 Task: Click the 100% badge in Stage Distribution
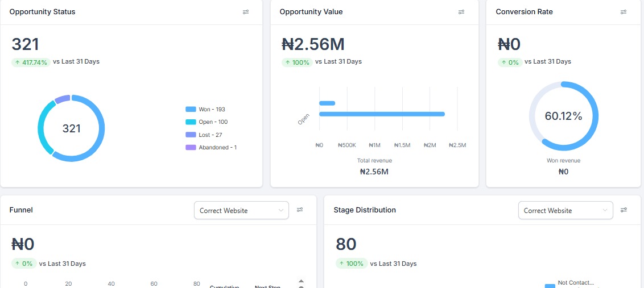point(352,264)
